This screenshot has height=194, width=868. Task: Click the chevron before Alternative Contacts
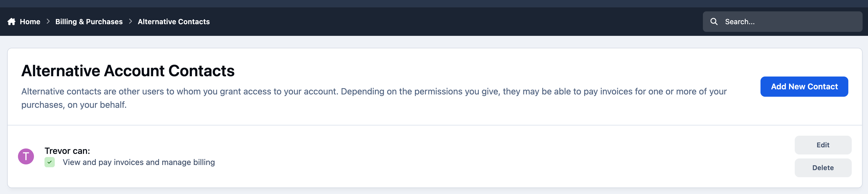tap(130, 22)
